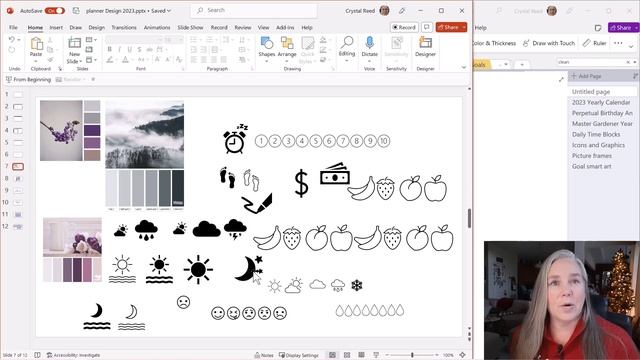This screenshot has height=360, width=640.
Task: Toggle Bold formatting
Action: click(x=109, y=49)
